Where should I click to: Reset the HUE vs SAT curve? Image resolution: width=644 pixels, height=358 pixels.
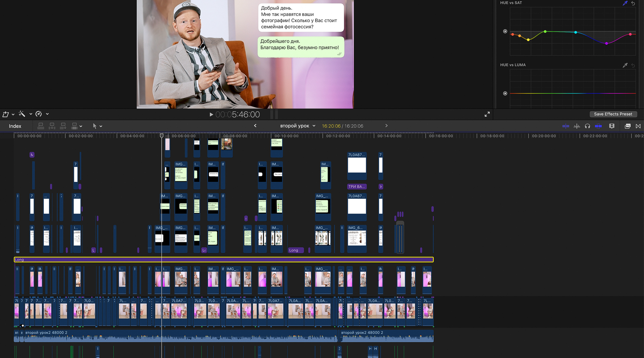pyautogui.click(x=633, y=3)
